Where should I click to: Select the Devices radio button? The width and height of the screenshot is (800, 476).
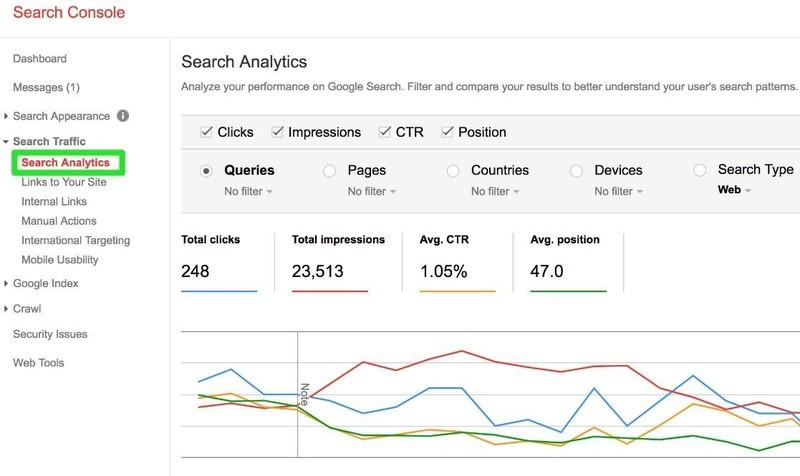tap(577, 171)
